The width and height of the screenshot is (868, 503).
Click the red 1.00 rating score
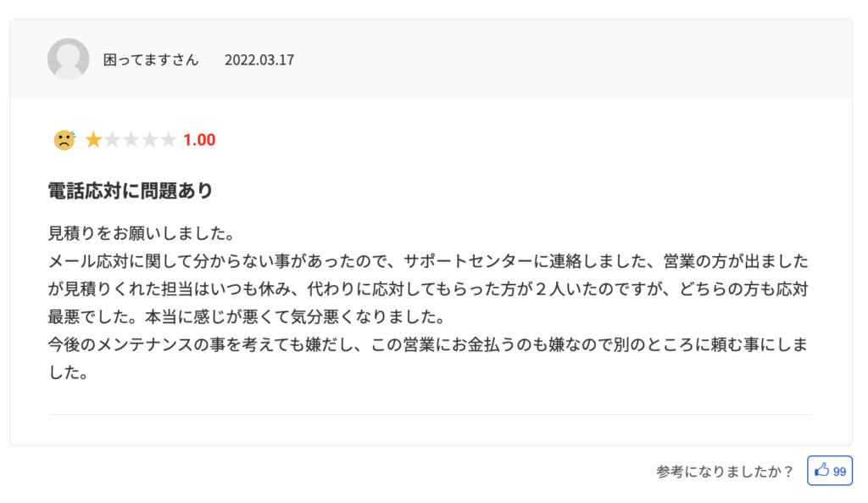click(x=199, y=140)
